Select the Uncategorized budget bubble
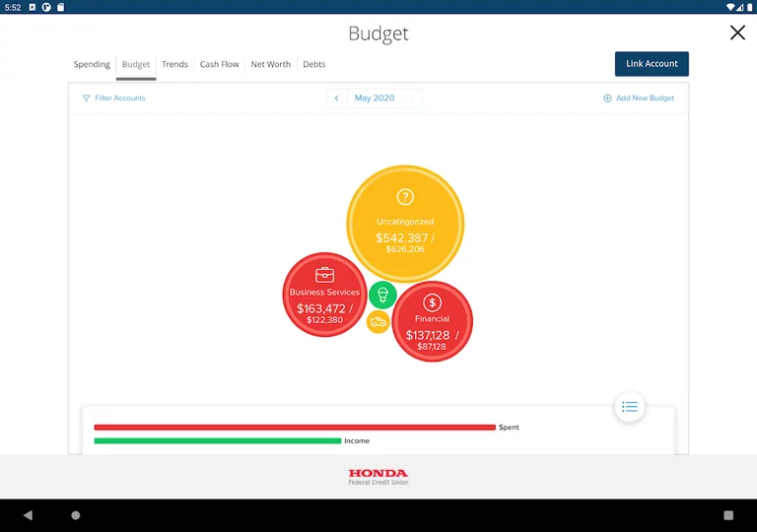The image size is (757, 532). pyautogui.click(x=404, y=224)
